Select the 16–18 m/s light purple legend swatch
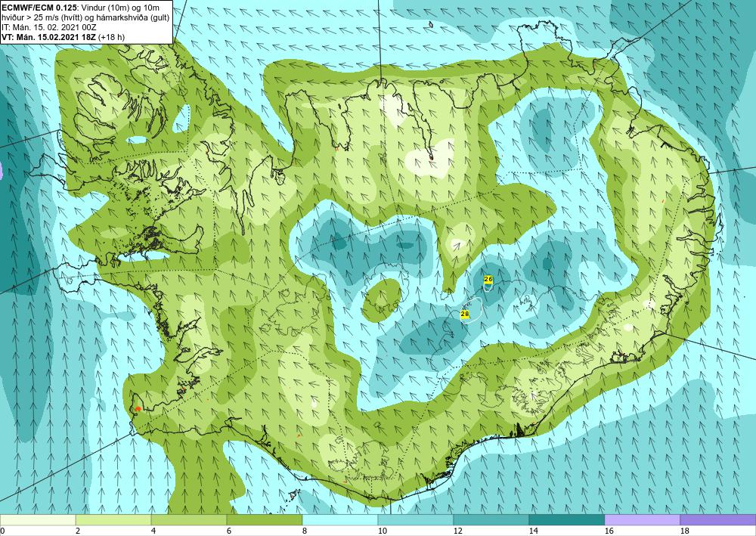 point(642,519)
